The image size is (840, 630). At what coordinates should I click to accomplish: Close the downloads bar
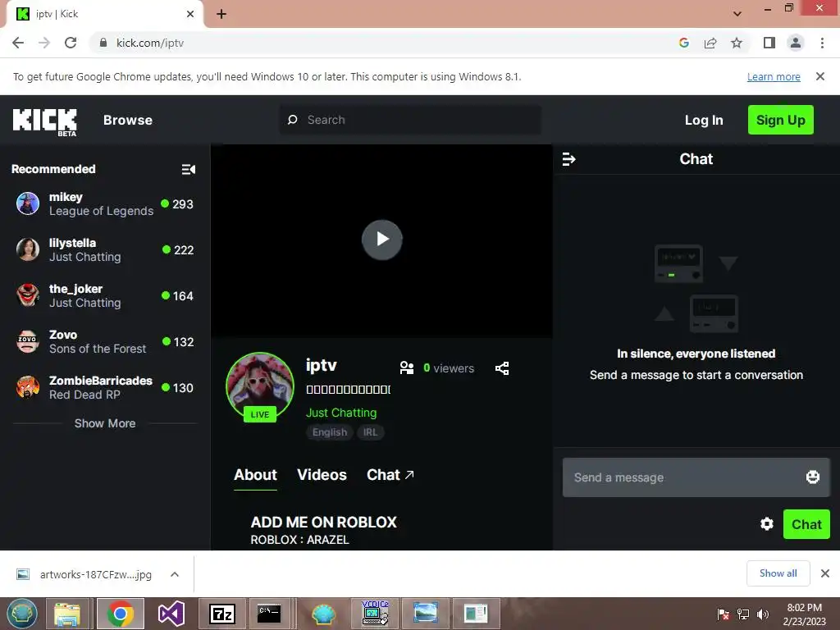(x=825, y=573)
